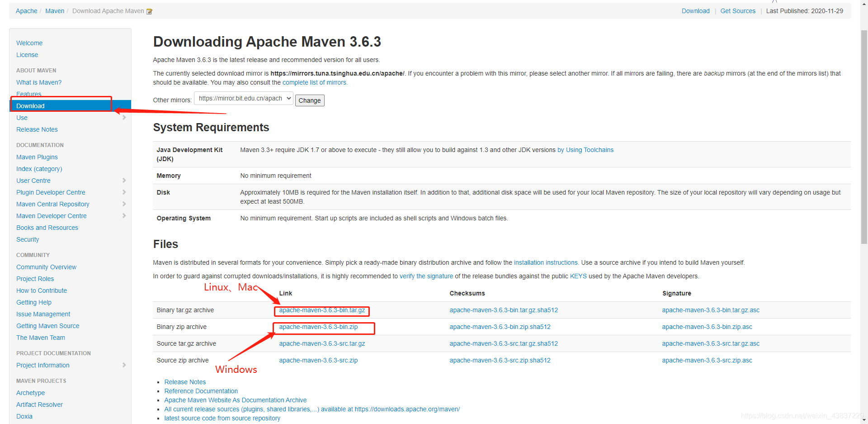This screenshot has width=868, height=424.
Task: Open apache-maven-3.6.3-src.zip.sha512 checksum
Action: (x=500, y=360)
